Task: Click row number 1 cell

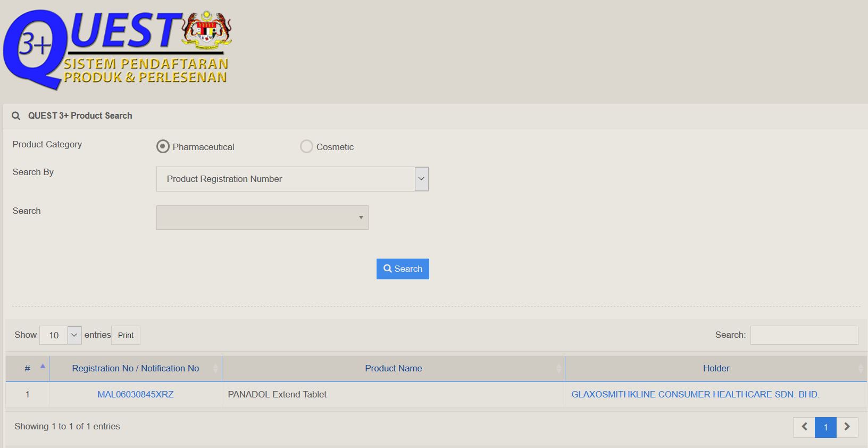Action: [x=28, y=395]
